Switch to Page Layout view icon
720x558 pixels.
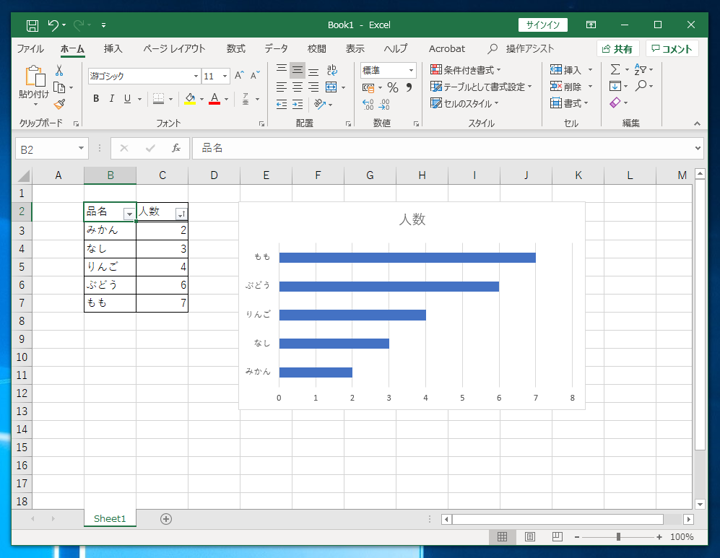coord(530,537)
